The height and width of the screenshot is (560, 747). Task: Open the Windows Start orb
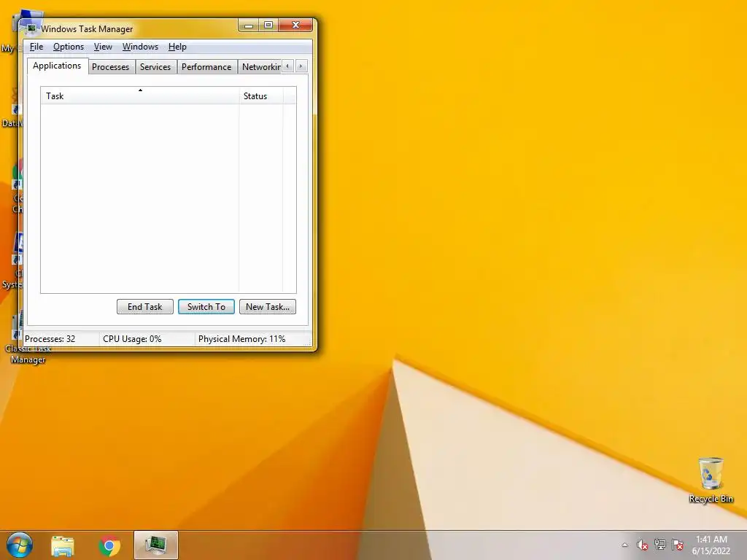pyautogui.click(x=20, y=545)
